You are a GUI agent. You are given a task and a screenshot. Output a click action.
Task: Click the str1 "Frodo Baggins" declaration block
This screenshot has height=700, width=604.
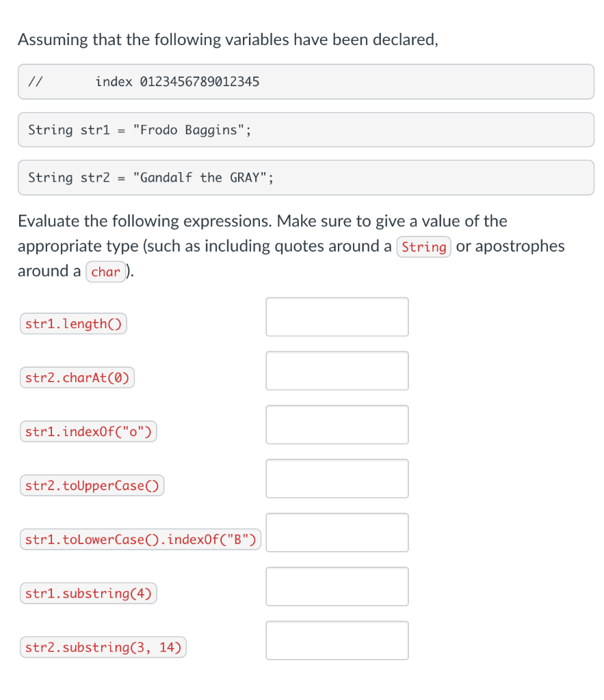(306, 130)
